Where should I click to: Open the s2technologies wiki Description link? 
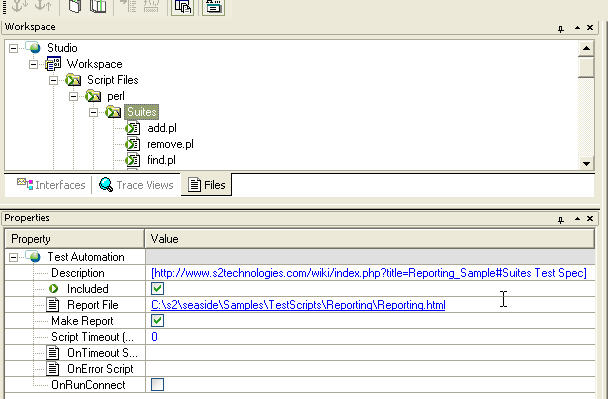(x=369, y=273)
